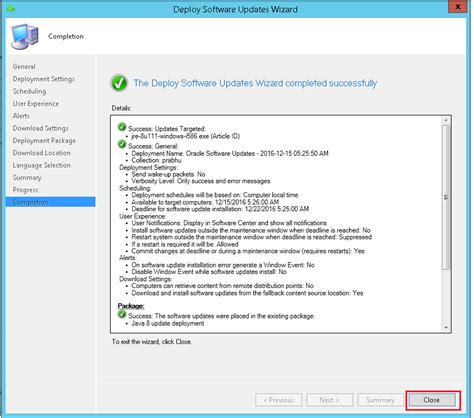Screen dimensions: 474x418
Task: Click the Verbosity Level line
Action: pyautogui.click(x=201, y=181)
